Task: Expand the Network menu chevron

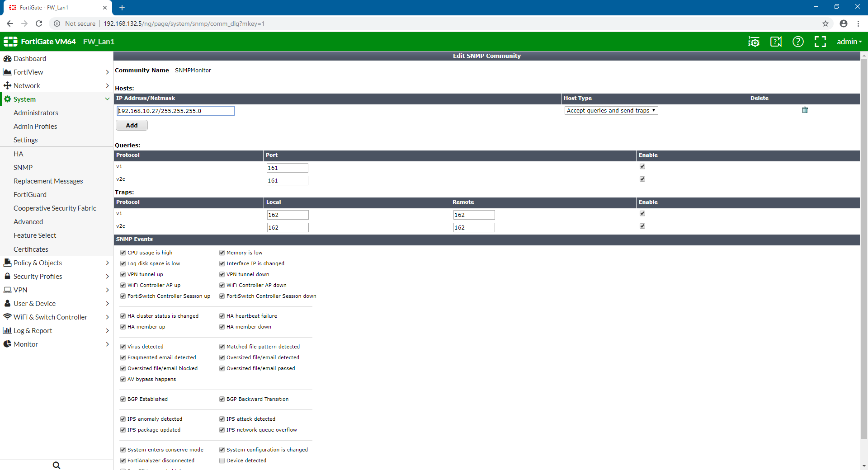Action: tap(107, 86)
